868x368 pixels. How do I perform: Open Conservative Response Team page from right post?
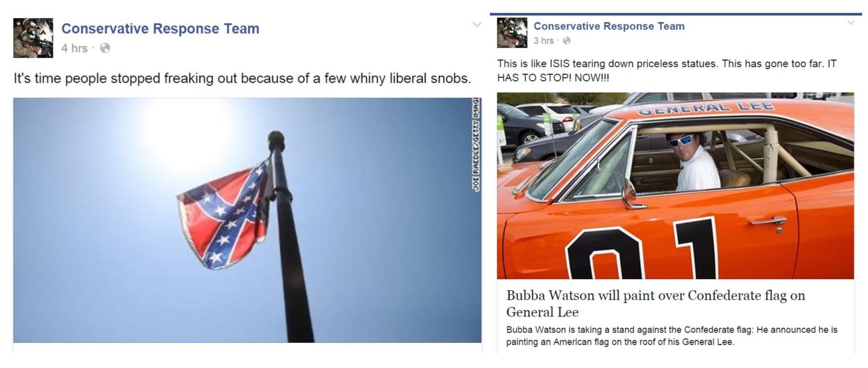click(609, 26)
